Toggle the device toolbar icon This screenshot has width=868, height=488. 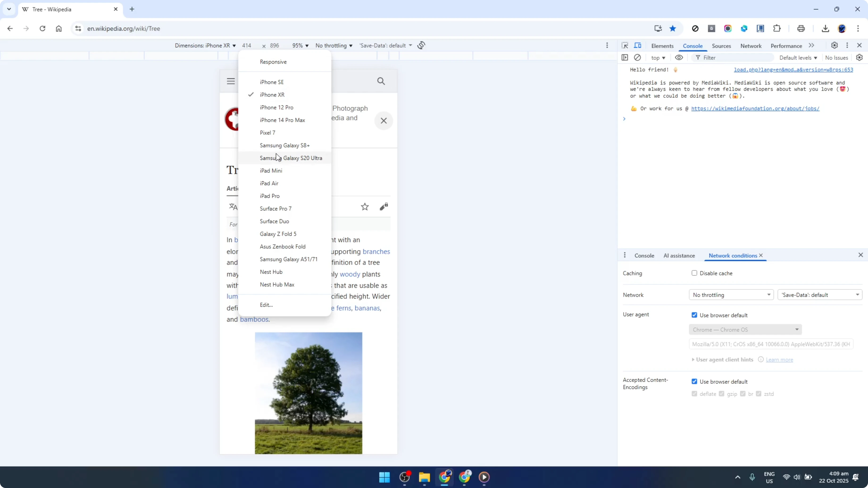638,45
